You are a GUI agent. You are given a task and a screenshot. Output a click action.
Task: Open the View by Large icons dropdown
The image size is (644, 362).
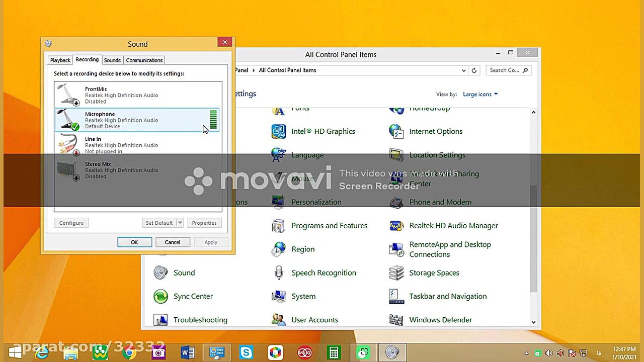coord(480,94)
